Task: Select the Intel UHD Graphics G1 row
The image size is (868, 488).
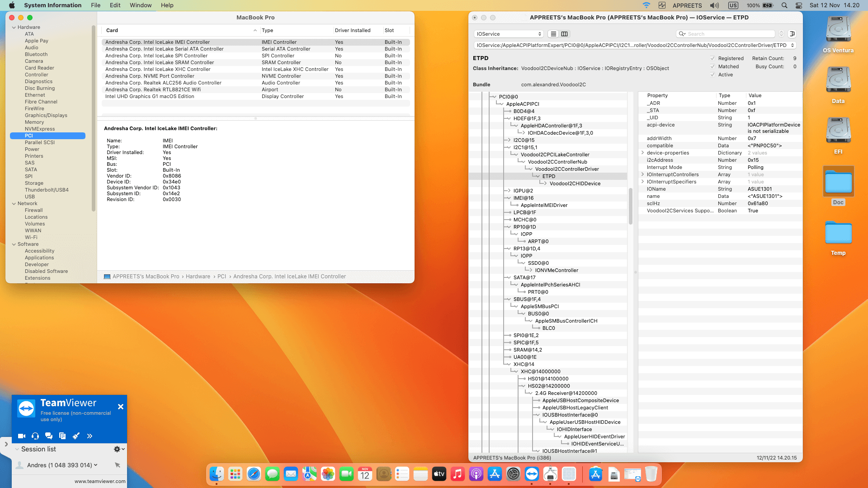Action: (x=256, y=96)
